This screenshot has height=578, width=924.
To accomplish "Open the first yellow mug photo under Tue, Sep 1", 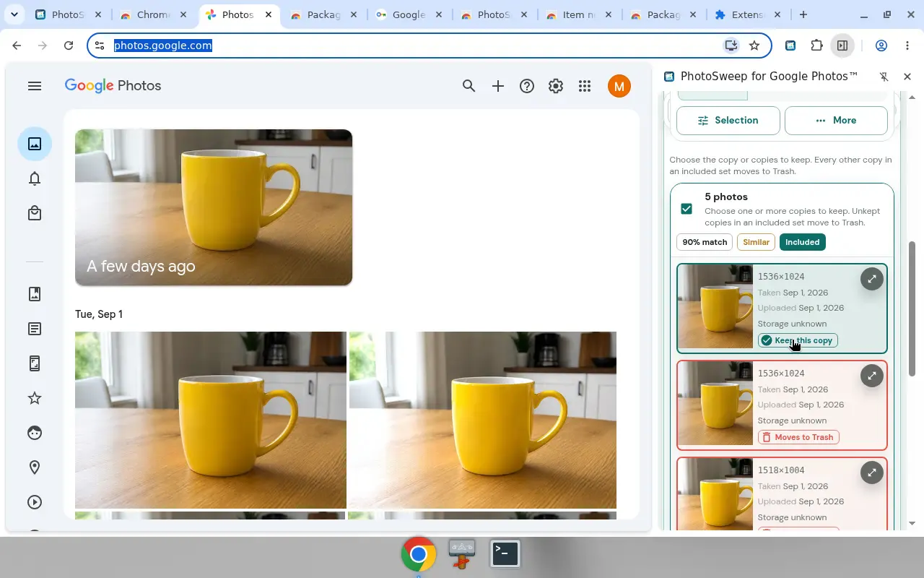I will click(x=211, y=420).
